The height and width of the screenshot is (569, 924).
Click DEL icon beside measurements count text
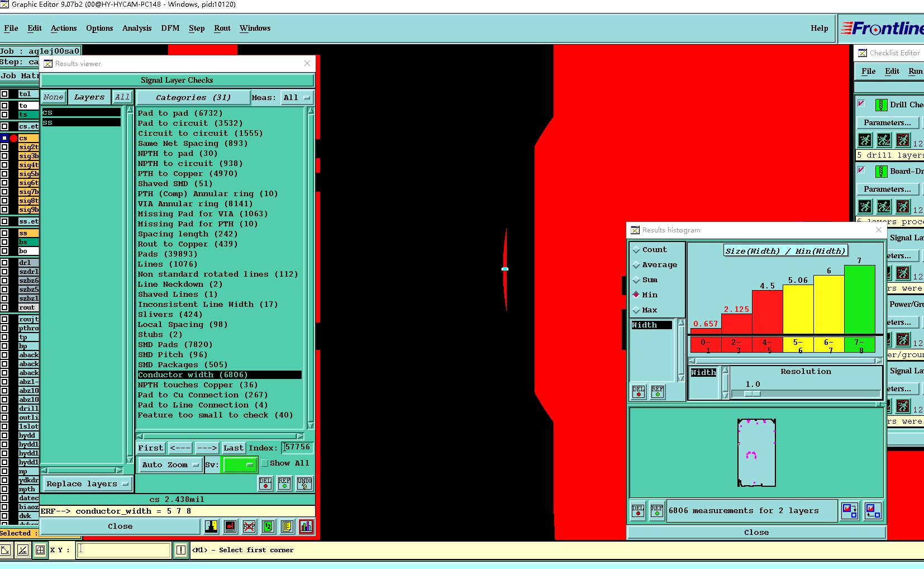[x=638, y=511]
